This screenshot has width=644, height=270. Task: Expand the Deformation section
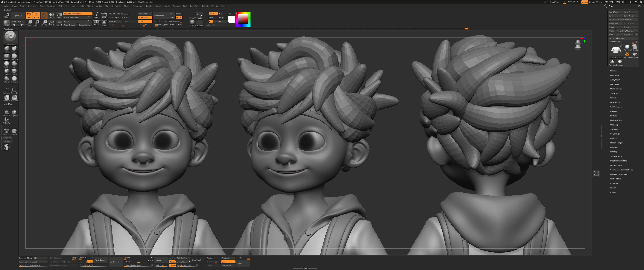(x=616, y=121)
